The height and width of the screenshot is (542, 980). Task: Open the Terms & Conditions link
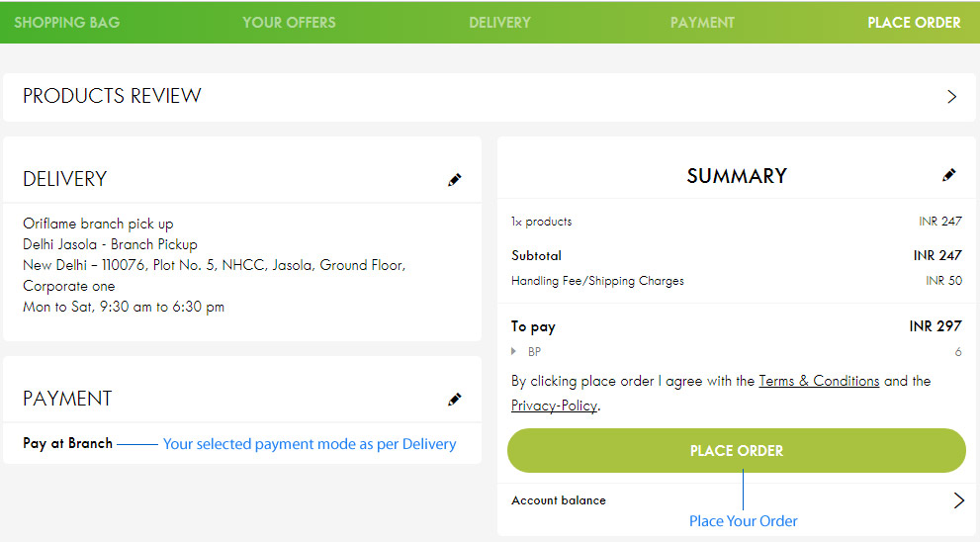(x=819, y=381)
